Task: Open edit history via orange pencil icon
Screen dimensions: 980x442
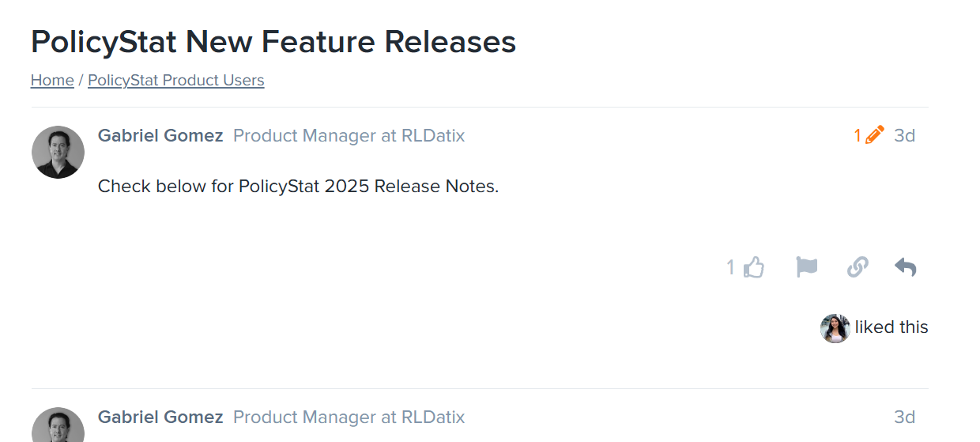Action: (x=874, y=136)
